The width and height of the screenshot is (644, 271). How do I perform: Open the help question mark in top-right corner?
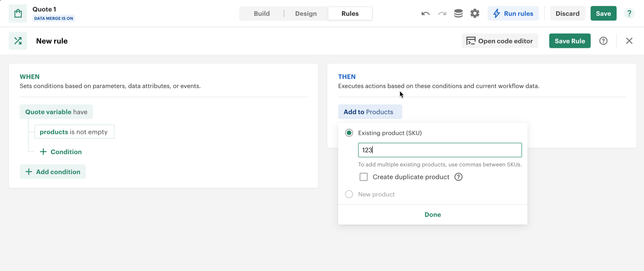629,13
